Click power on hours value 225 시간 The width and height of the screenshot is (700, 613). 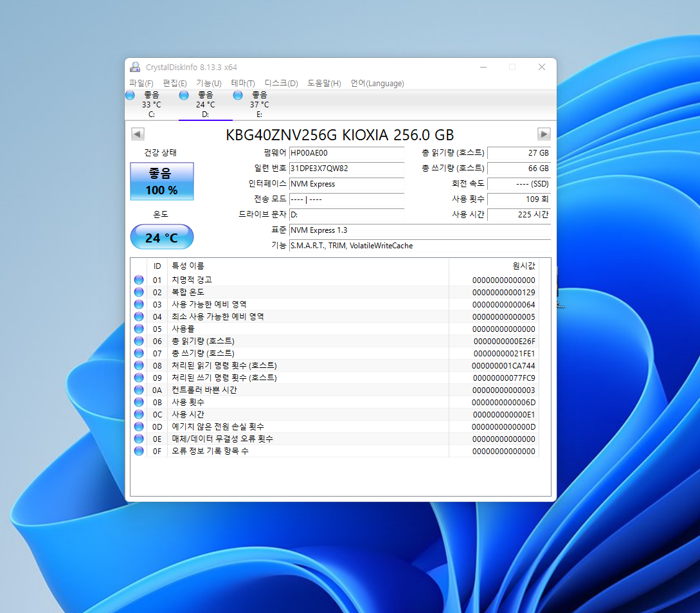click(519, 214)
